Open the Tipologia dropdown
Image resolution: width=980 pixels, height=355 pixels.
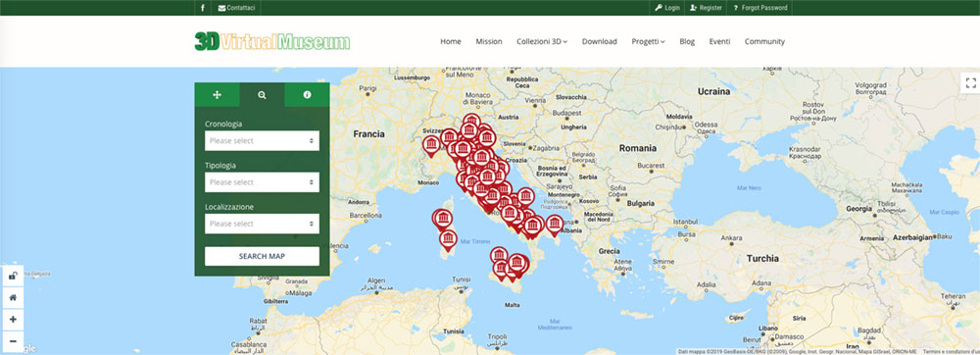click(262, 182)
